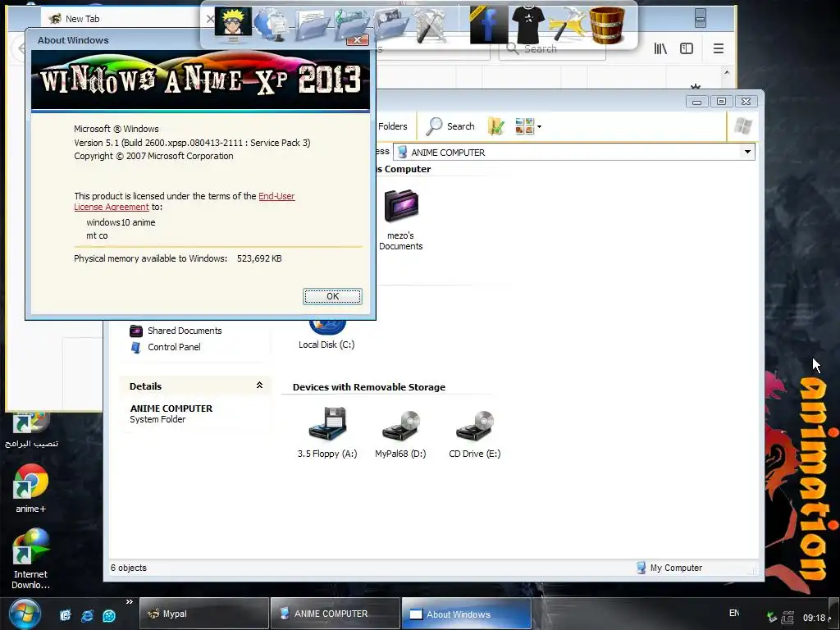This screenshot has width=840, height=630.
Task: Open the End-User License Agreement link
Action: coord(185,202)
